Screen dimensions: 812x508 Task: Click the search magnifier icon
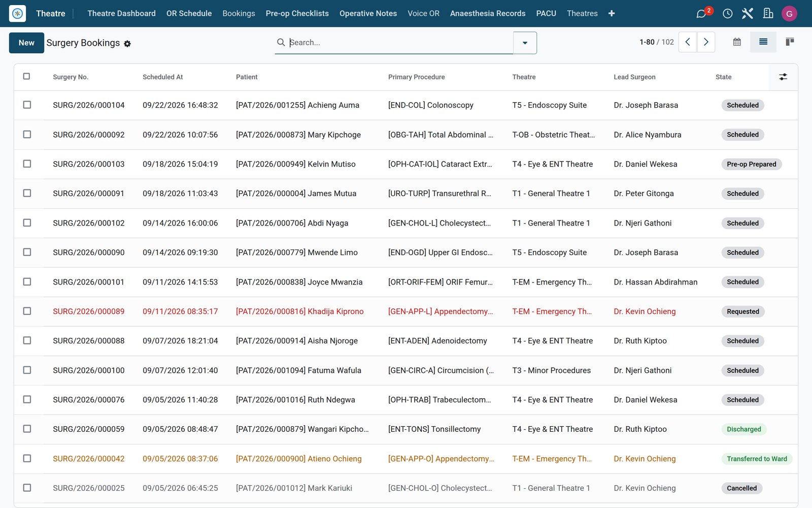[x=281, y=42]
